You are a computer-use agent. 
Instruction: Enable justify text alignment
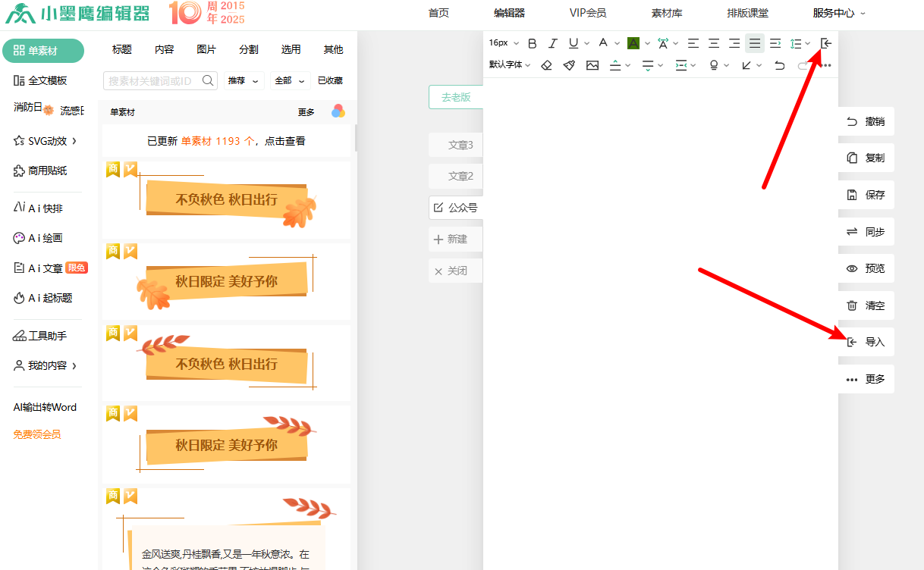tap(755, 43)
